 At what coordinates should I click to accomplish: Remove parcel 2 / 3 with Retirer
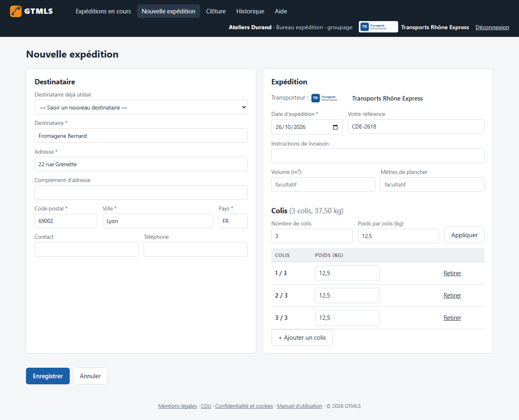tap(452, 296)
